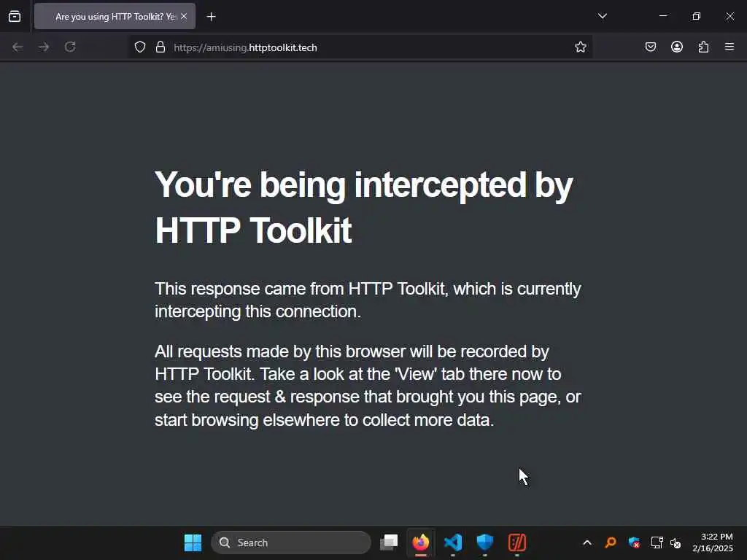Screen dimensions: 747x560
Task: Open tracking protection shield info
Action: point(139,47)
